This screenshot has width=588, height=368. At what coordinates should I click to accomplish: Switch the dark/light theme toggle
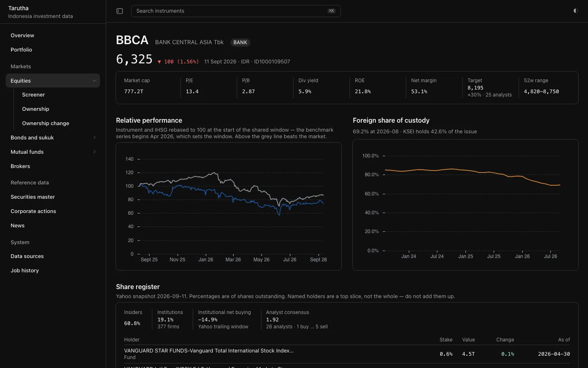575,11
